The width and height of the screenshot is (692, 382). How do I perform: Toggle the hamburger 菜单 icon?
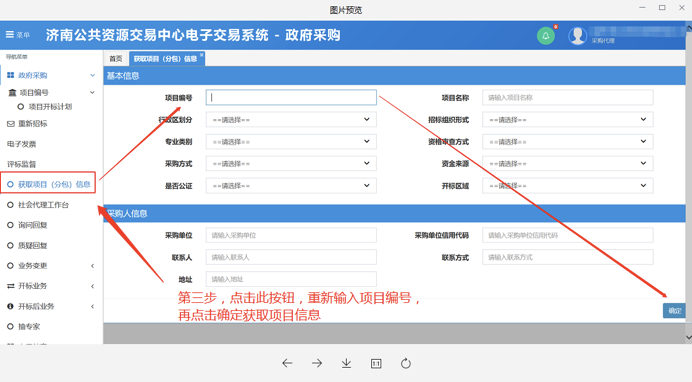coord(10,34)
